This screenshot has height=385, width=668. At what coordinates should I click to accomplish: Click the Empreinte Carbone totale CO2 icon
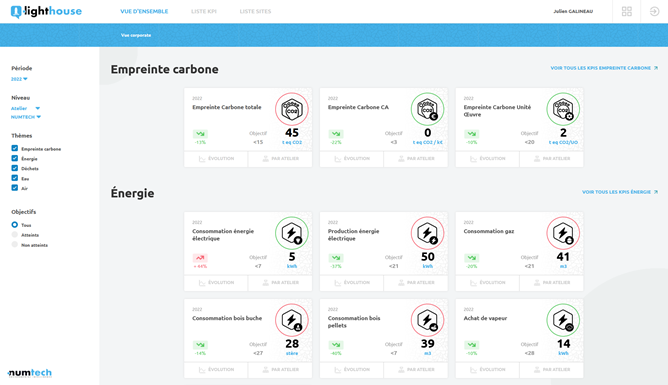click(292, 109)
